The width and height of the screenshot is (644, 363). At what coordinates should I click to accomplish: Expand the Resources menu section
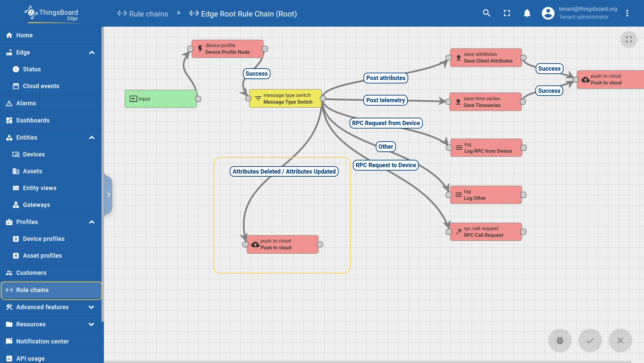pyautogui.click(x=91, y=324)
